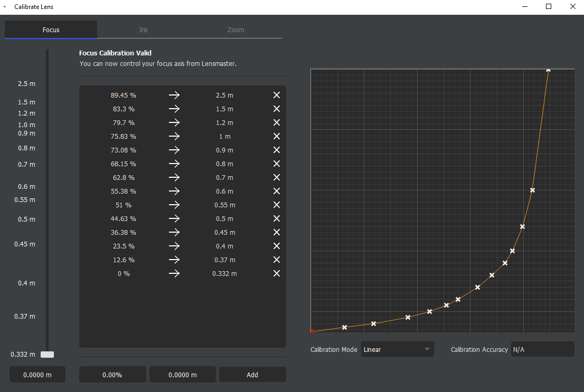This screenshot has height=392, width=584.
Task: Select the 0.45 m mark on focus scale
Action: click(25, 244)
